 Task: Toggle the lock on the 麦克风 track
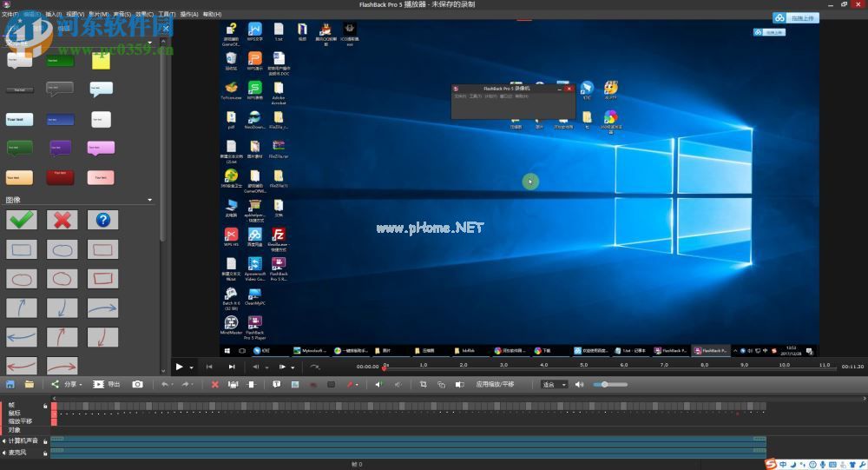pyautogui.click(x=45, y=453)
